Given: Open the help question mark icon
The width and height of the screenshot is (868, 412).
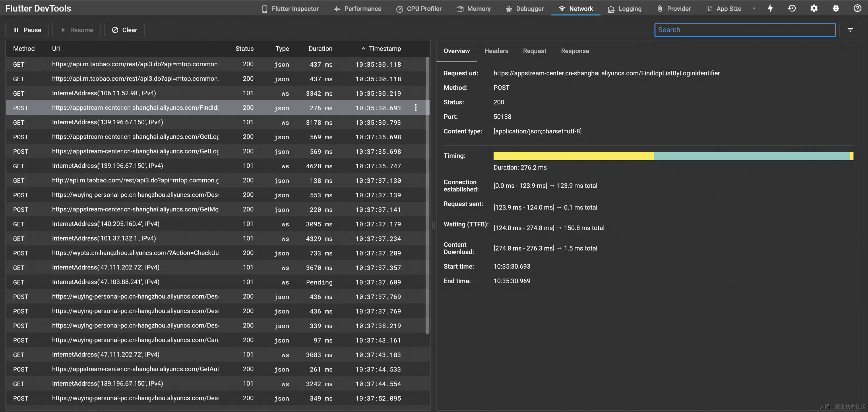Looking at the screenshot, I should [x=857, y=8].
